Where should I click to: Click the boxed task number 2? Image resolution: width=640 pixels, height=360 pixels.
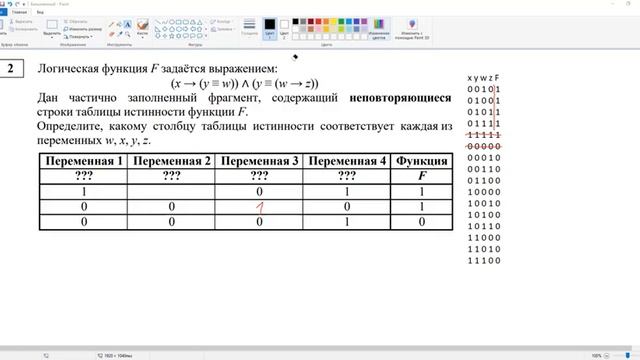point(11,69)
